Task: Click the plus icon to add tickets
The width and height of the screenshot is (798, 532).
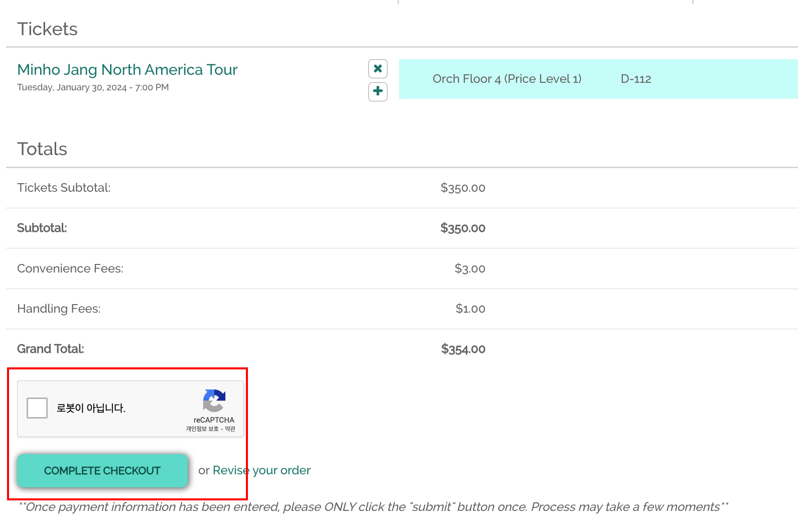Action: (378, 92)
